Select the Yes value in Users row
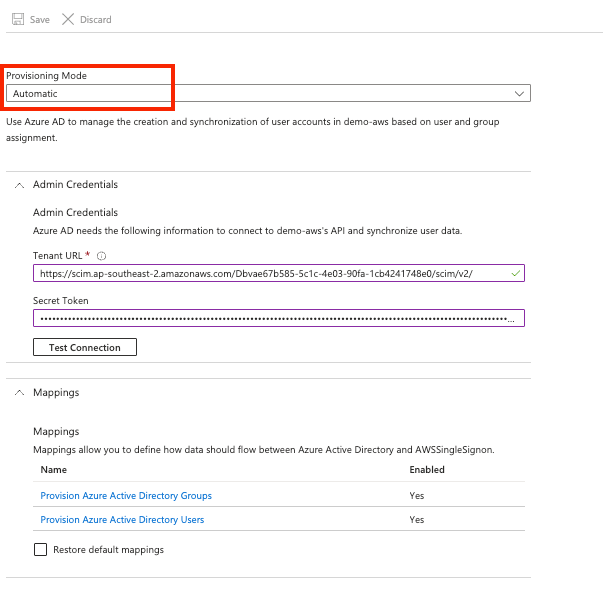 (x=416, y=520)
